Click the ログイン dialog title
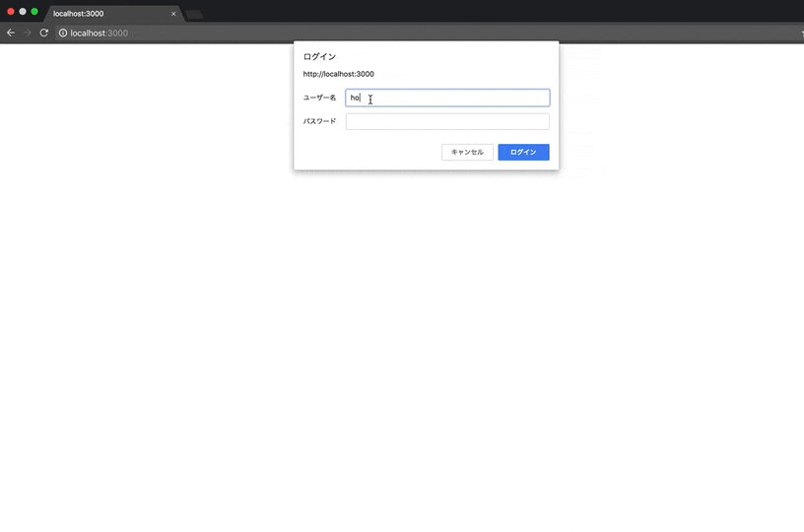 tap(319, 56)
